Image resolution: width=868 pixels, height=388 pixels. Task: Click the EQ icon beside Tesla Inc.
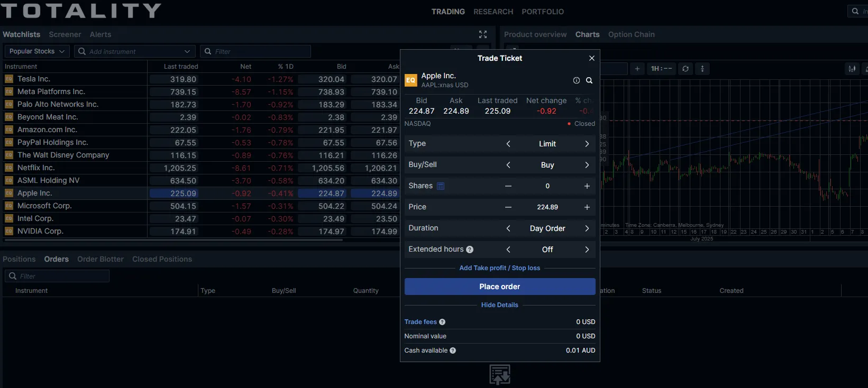point(8,79)
